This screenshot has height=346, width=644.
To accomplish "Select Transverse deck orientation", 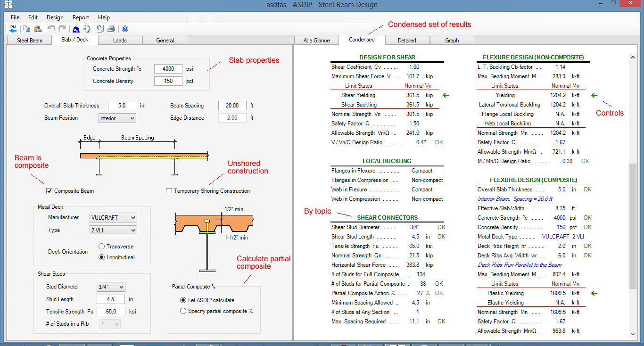I will tap(101, 246).
